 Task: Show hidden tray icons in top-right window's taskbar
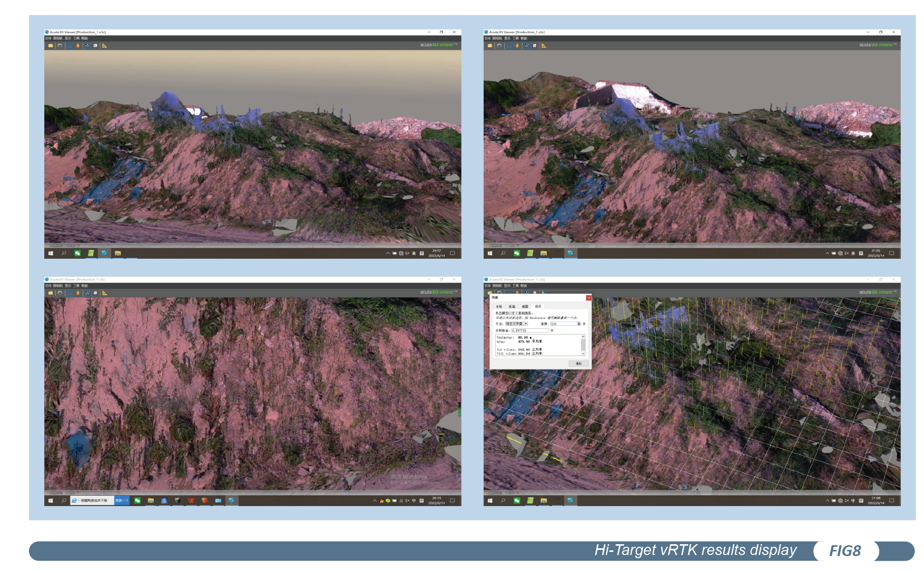[x=827, y=253]
